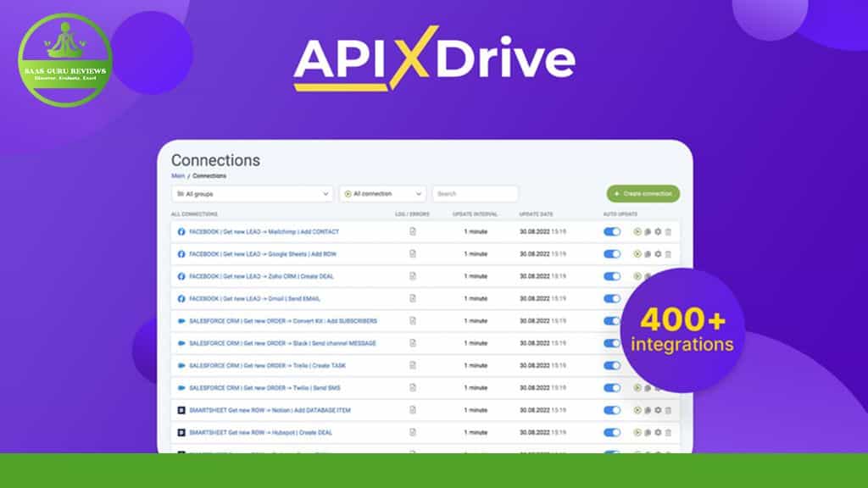The height and width of the screenshot is (488, 868).
Task: Toggle auto update for Salesforce Convert Kit
Action: 612,321
